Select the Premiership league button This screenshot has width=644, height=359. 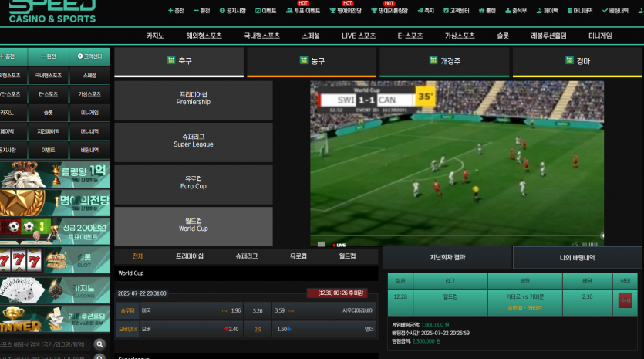pos(194,100)
